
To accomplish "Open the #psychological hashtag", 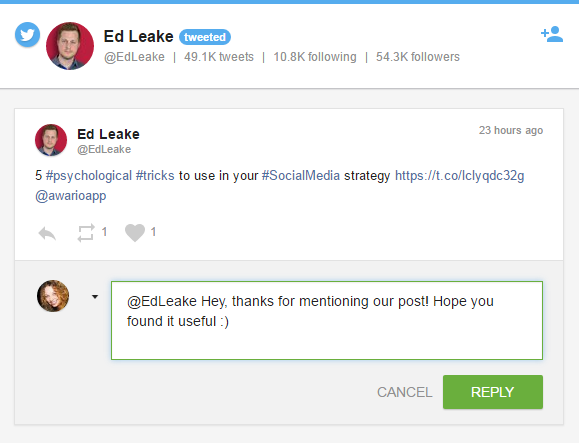I will point(89,176).
